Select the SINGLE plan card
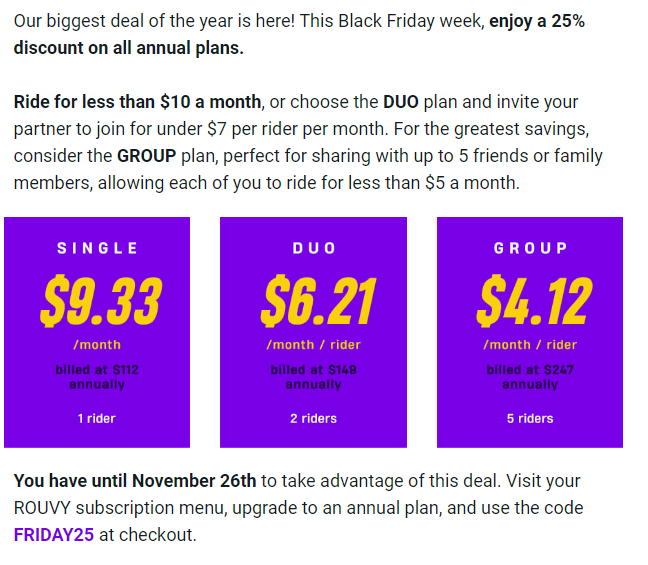Viewport: 648px width, 565px height. pos(97,332)
